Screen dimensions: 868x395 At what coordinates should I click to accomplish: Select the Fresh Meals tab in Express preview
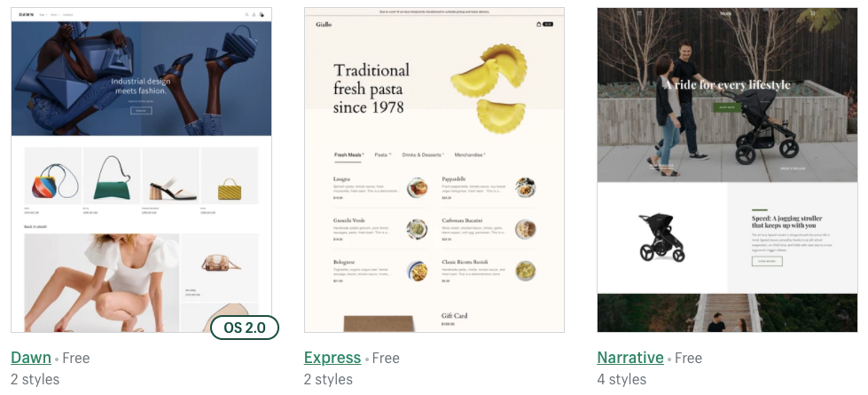[x=348, y=155]
